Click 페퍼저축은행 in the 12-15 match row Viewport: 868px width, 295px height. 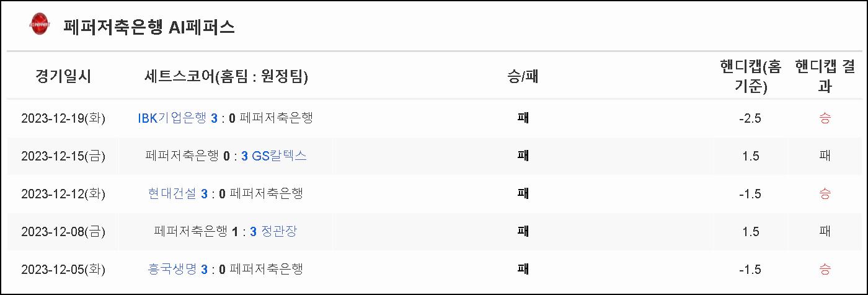182,156
